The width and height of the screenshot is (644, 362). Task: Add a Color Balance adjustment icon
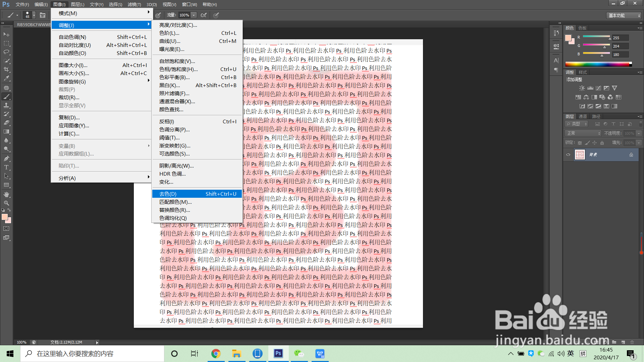pyautogui.click(x=586, y=97)
